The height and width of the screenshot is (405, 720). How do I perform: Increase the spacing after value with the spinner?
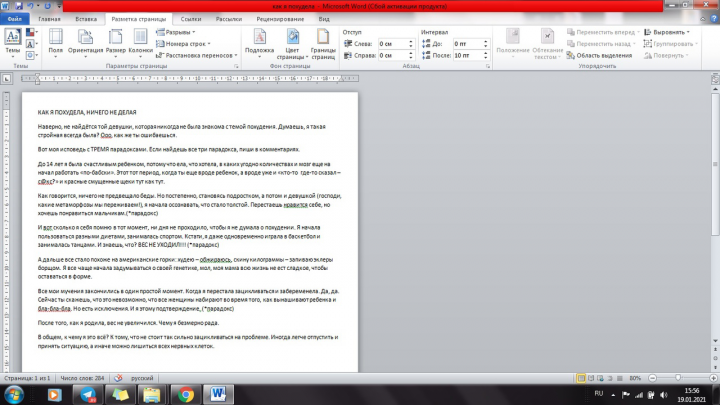(x=486, y=53)
